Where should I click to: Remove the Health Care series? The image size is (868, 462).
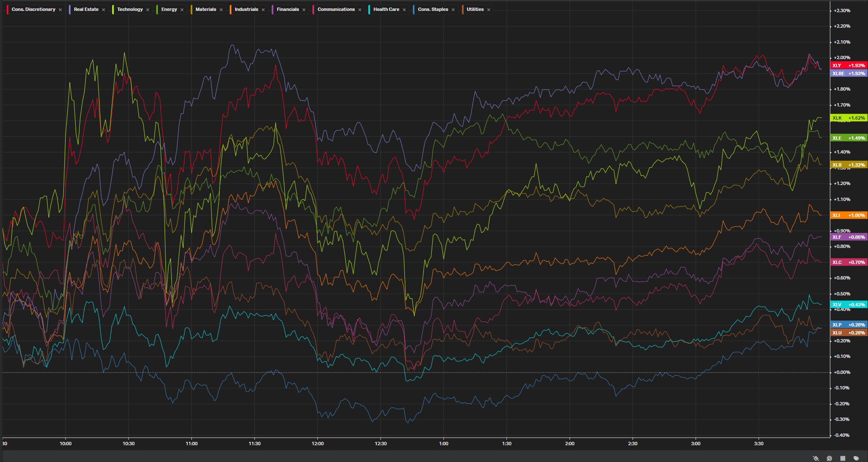click(404, 10)
